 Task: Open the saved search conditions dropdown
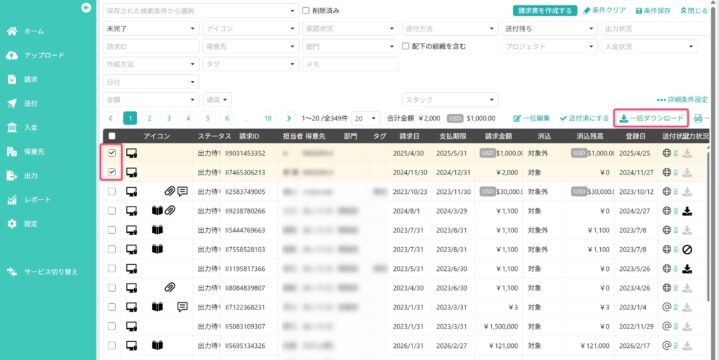[x=201, y=11]
